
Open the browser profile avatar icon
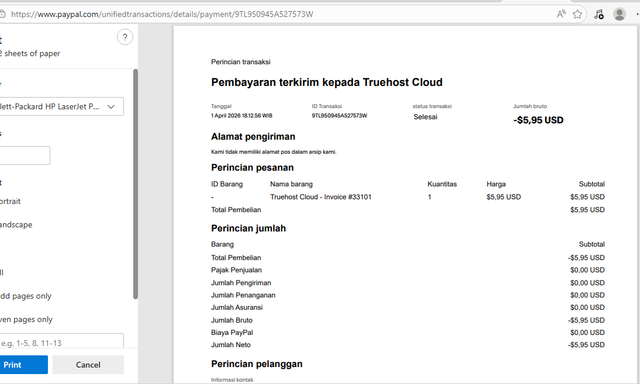click(x=619, y=14)
